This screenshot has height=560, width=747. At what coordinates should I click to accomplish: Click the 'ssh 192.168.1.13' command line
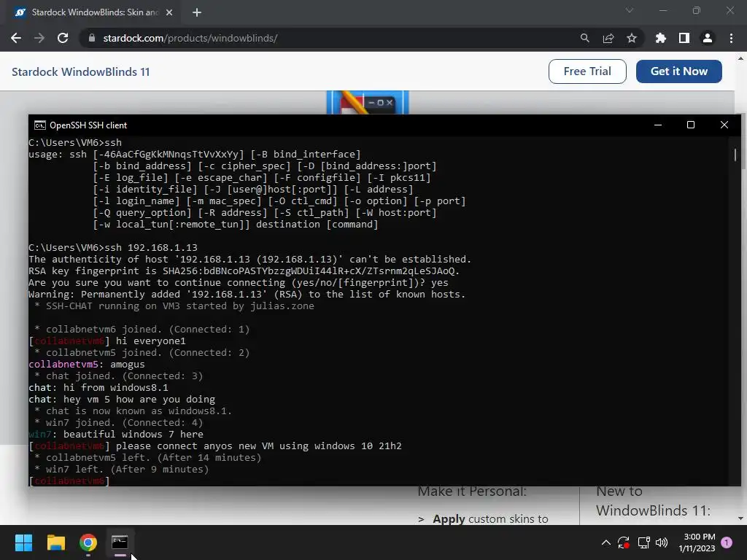113,248
